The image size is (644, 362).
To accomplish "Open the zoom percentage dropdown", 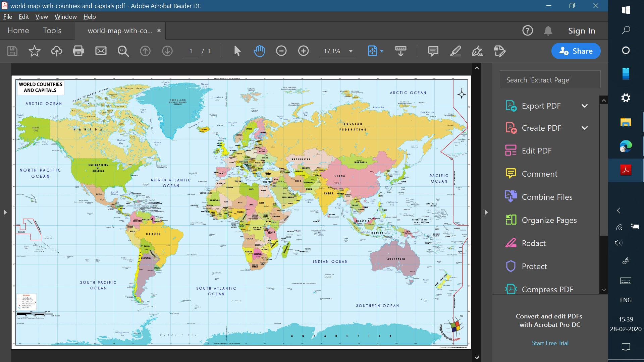I will [351, 51].
